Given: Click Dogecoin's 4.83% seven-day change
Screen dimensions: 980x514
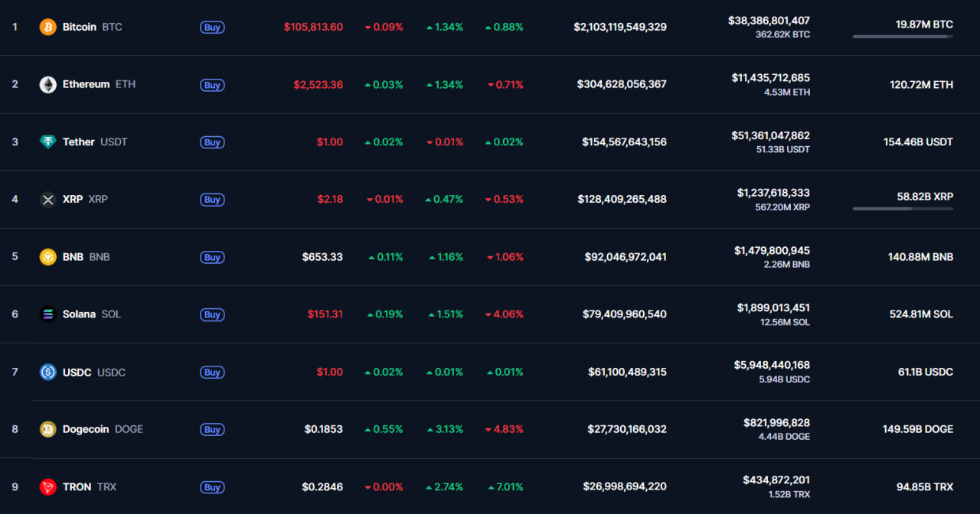Looking at the screenshot, I should (505, 429).
